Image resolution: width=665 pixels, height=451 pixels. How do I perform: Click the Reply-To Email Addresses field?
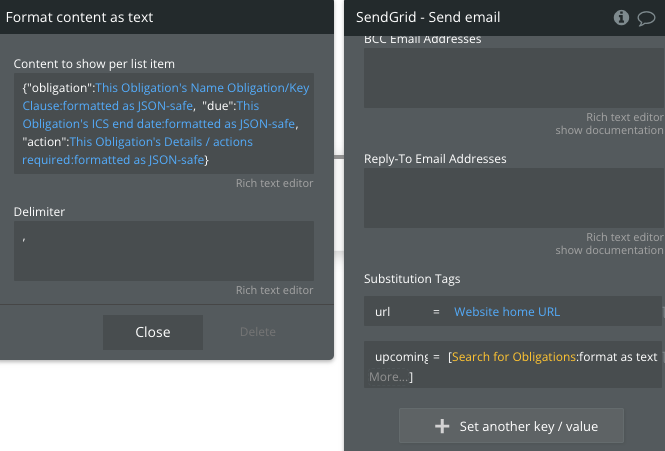tap(512, 197)
